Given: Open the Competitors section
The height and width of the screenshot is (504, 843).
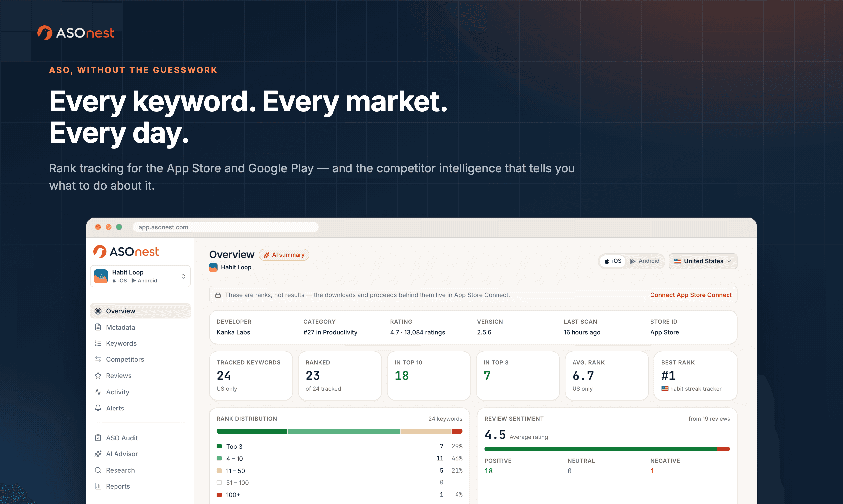Looking at the screenshot, I should (x=140, y=359).
